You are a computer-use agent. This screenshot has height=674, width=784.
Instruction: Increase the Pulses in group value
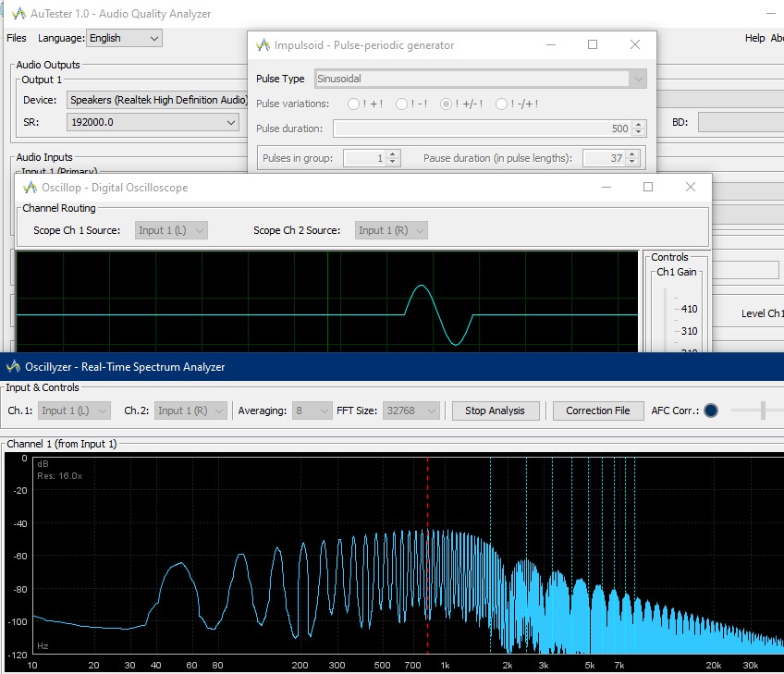tap(393, 154)
